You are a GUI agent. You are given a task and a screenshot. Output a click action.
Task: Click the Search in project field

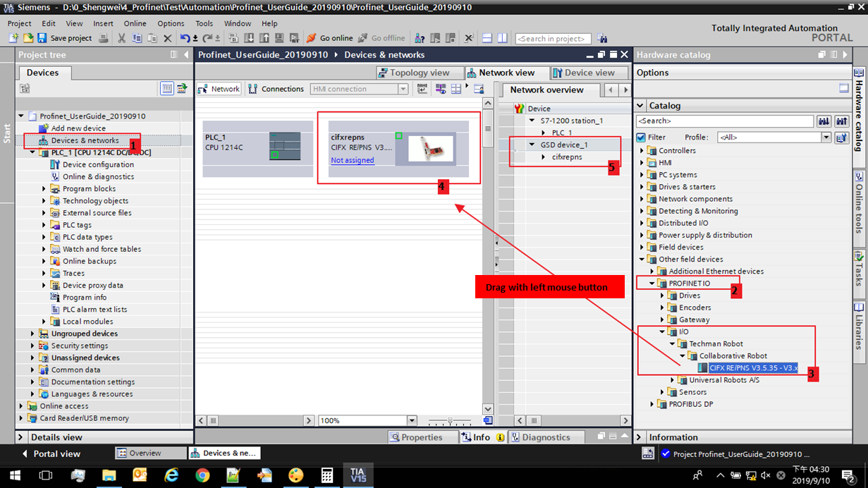click(x=554, y=39)
